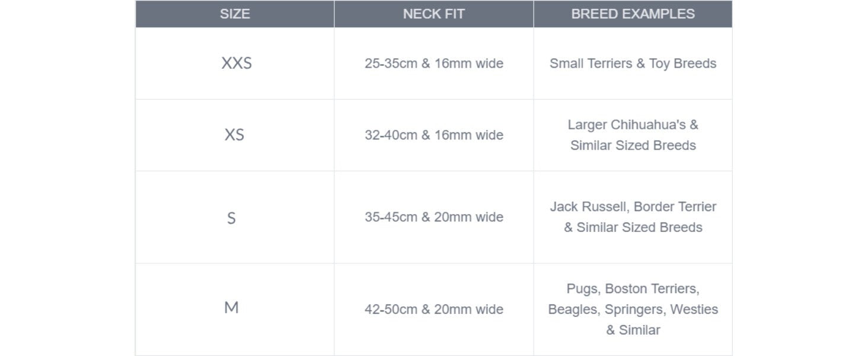Click Pugs, Boston Terriers text line
Screen dimensions: 868x356
(x=633, y=289)
